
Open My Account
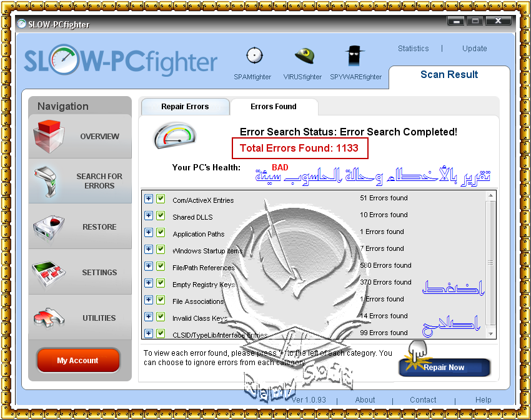[78, 361]
